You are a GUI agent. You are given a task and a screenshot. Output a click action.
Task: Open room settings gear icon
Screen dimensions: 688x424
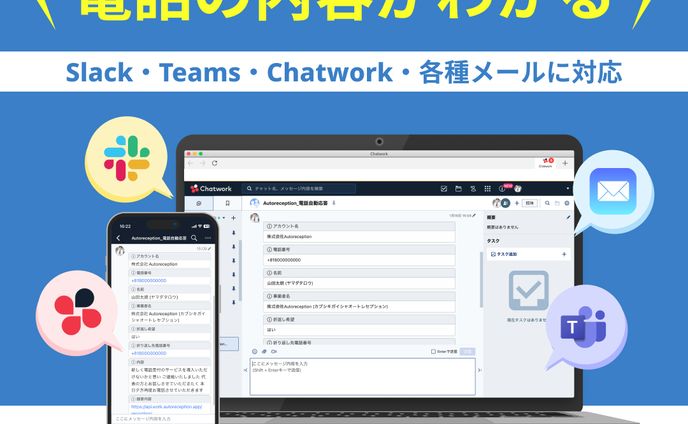567,203
